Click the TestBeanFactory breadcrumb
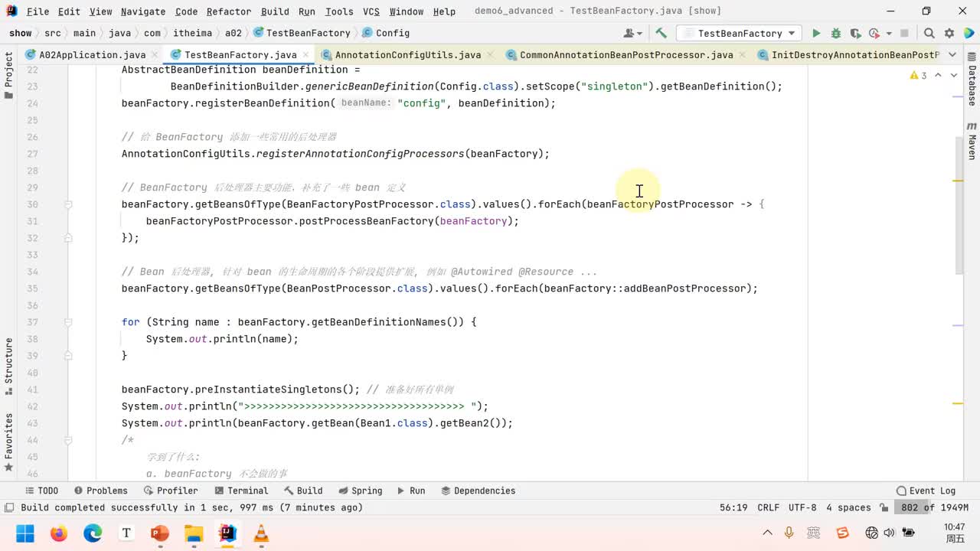 [302, 33]
